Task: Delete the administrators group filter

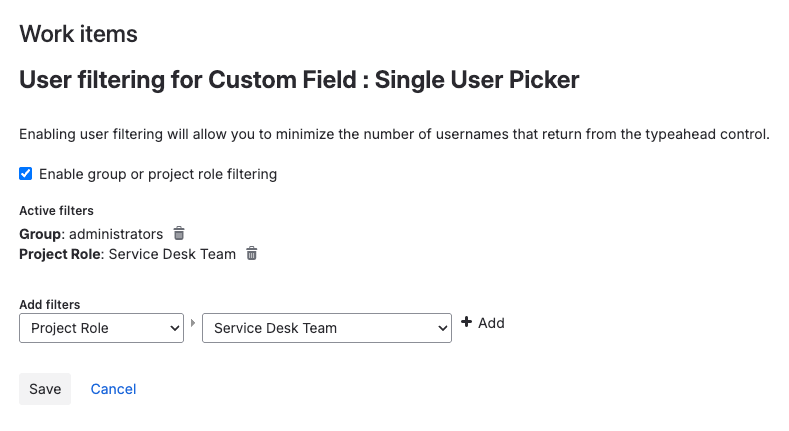Action: 179,233
